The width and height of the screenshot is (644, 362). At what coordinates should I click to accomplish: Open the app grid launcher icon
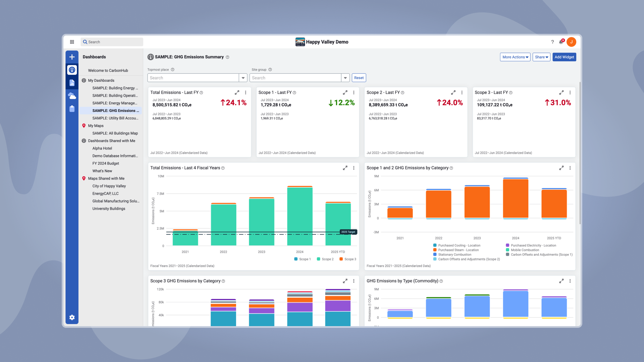click(x=72, y=42)
